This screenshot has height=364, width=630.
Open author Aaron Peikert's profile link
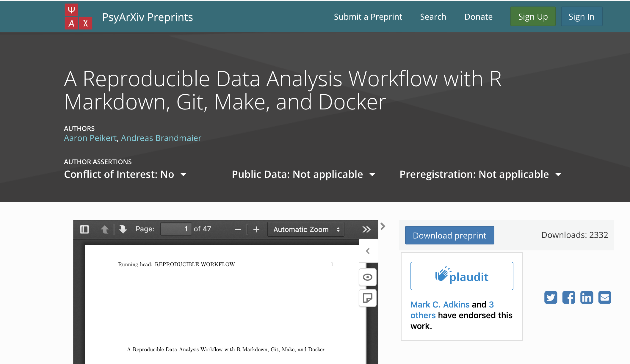tap(90, 138)
